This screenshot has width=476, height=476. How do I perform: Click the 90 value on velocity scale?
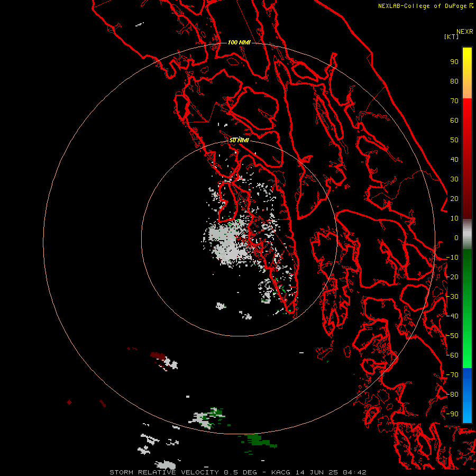pos(454,62)
